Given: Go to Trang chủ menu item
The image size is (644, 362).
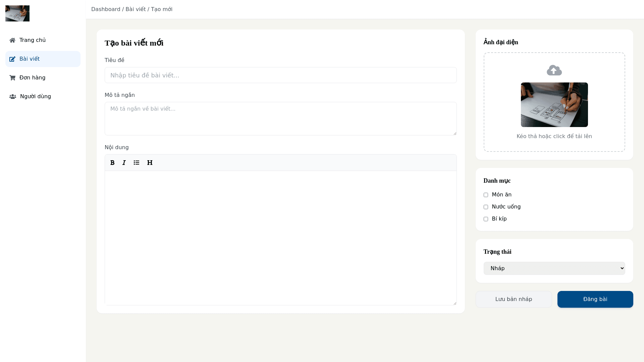Looking at the screenshot, I should (33, 40).
